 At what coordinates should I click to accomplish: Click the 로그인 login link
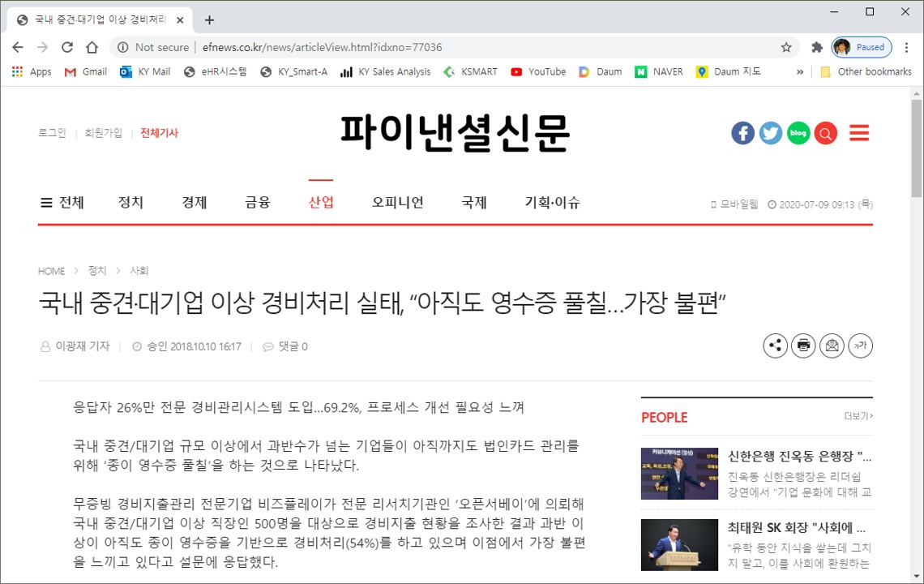[x=51, y=132]
